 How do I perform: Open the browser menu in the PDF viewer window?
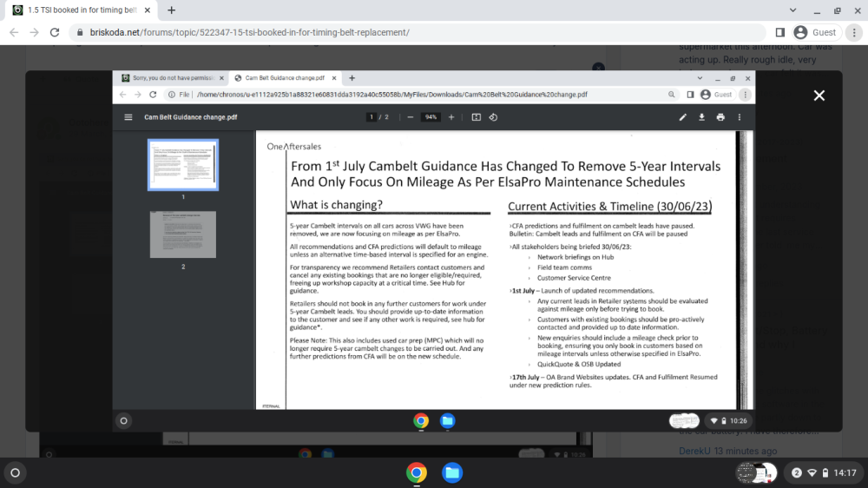[x=745, y=95]
